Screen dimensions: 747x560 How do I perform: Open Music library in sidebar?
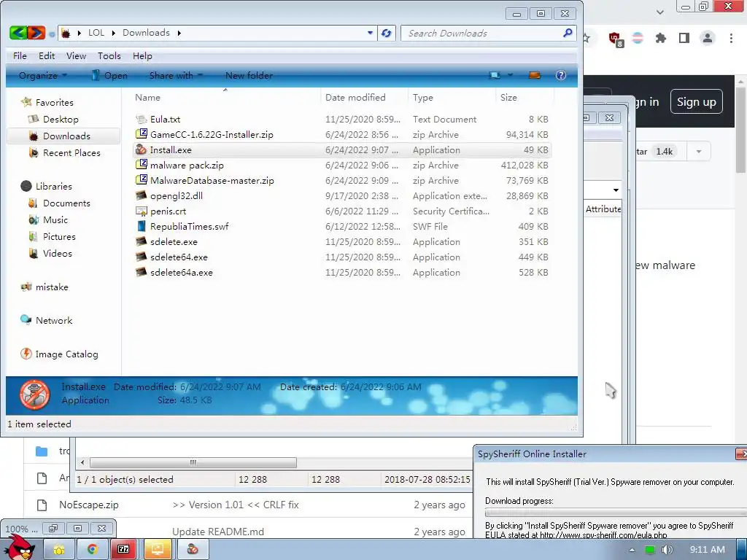click(x=55, y=219)
